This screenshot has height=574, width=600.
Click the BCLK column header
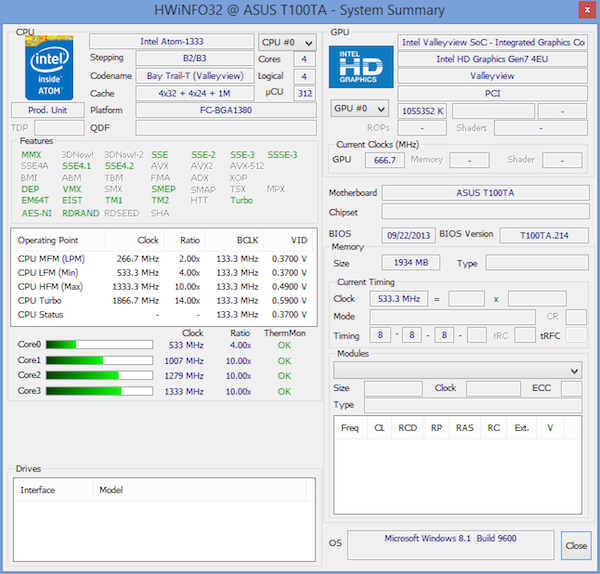point(234,240)
